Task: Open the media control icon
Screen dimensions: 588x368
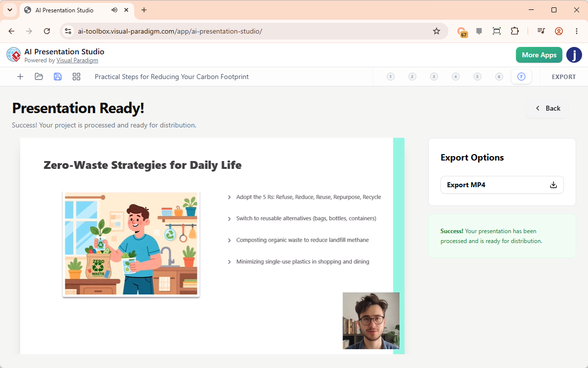Action: tap(541, 31)
